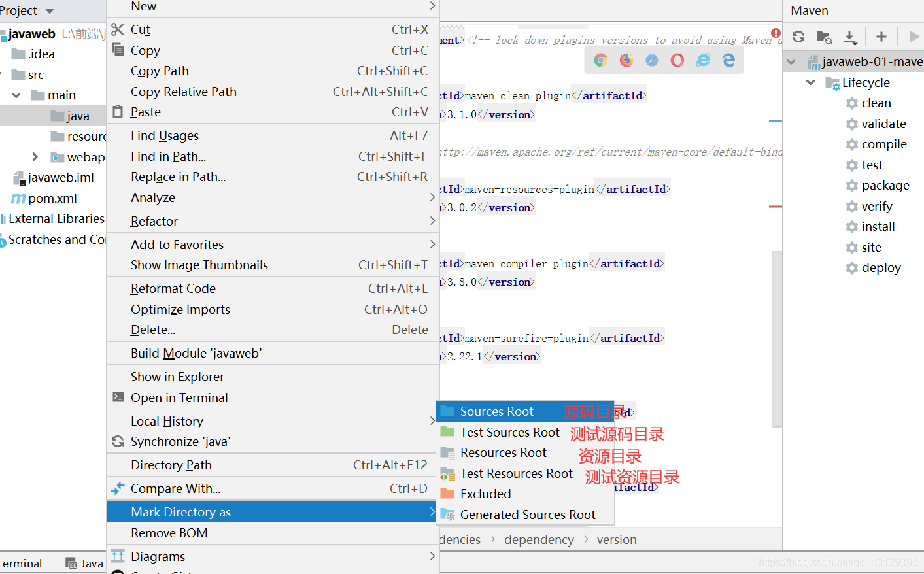This screenshot has height=574, width=924.
Task: Choose Build Module 'javaweb'
Action: 273,353
